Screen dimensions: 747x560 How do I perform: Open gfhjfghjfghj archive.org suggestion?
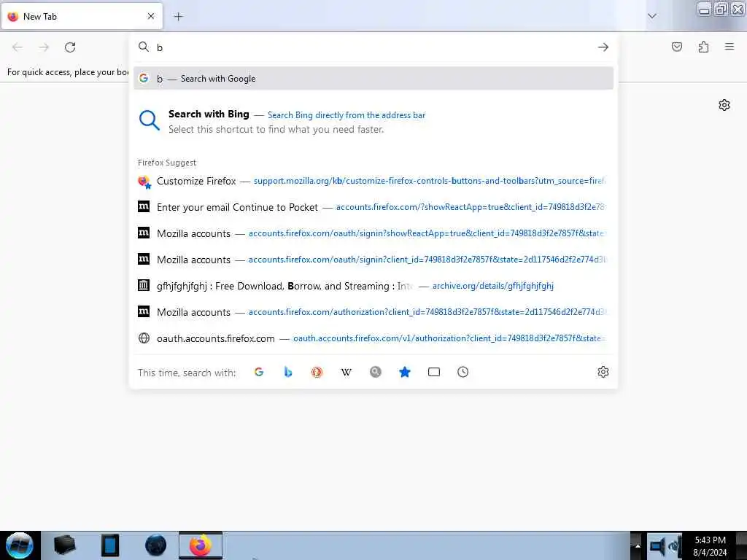373,286
